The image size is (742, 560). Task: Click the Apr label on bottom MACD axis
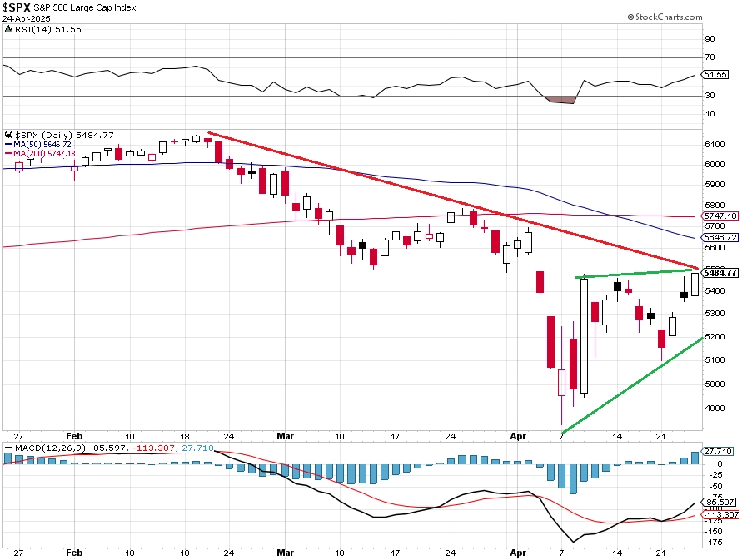518,553
